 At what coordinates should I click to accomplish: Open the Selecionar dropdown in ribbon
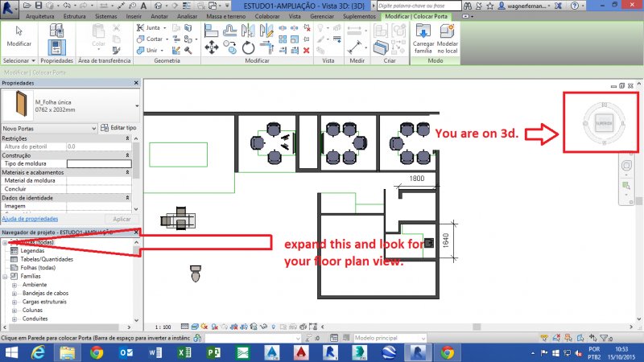pos(19,60)
